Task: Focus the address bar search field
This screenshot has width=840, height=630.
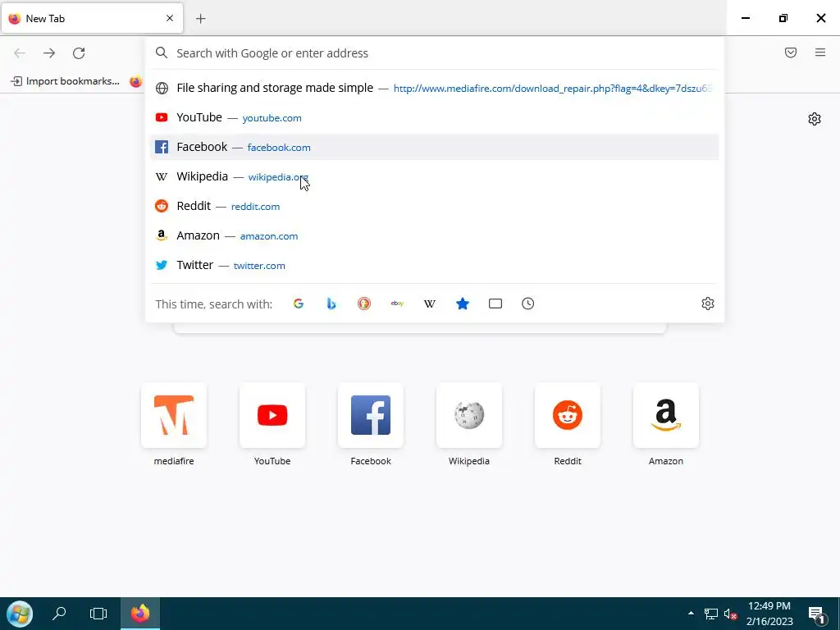Action: 434,53
